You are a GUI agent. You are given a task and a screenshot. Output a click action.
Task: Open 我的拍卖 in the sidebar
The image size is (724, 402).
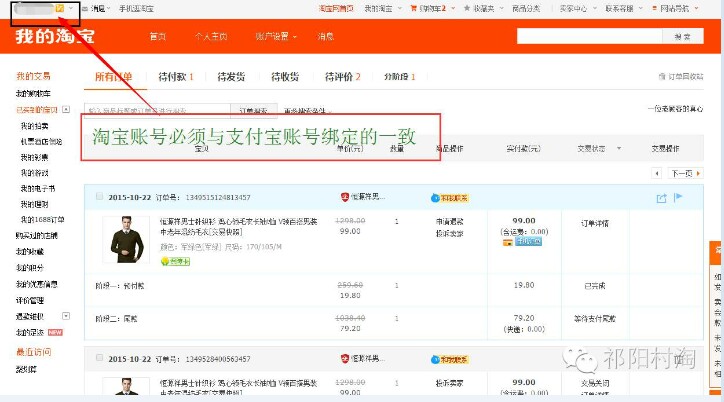(x=35, y=126)
